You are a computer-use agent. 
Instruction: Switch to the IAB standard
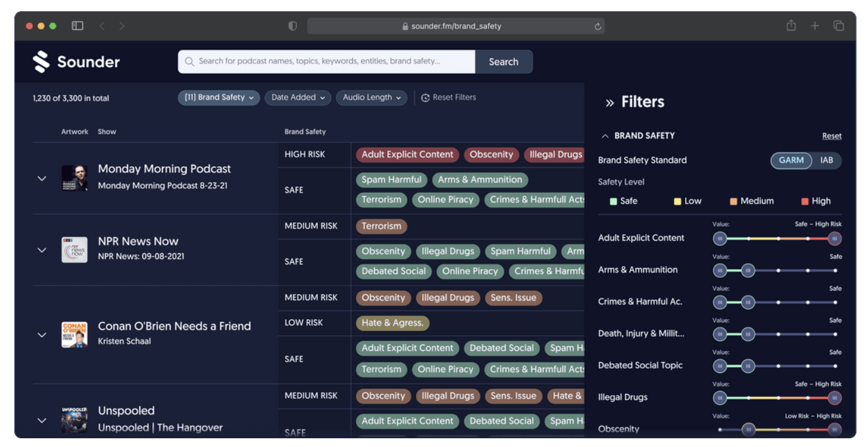826,160
